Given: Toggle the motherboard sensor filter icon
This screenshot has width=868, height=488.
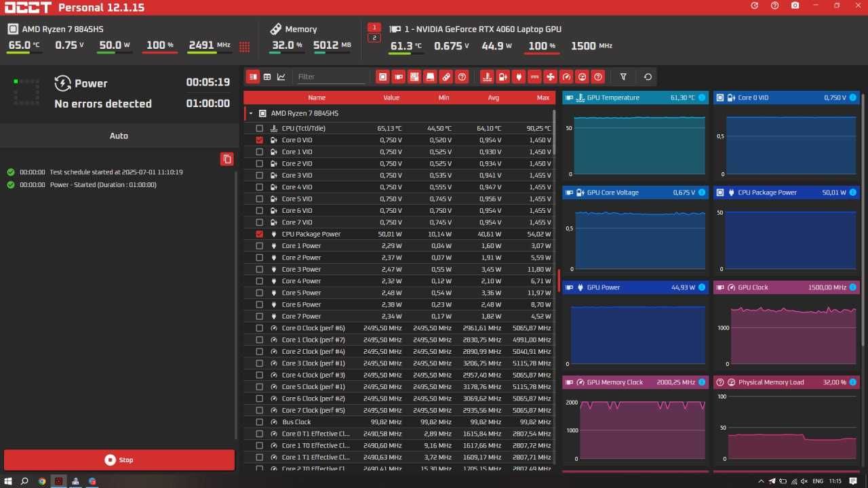Looking at the screenshot, I should (414, 77).
